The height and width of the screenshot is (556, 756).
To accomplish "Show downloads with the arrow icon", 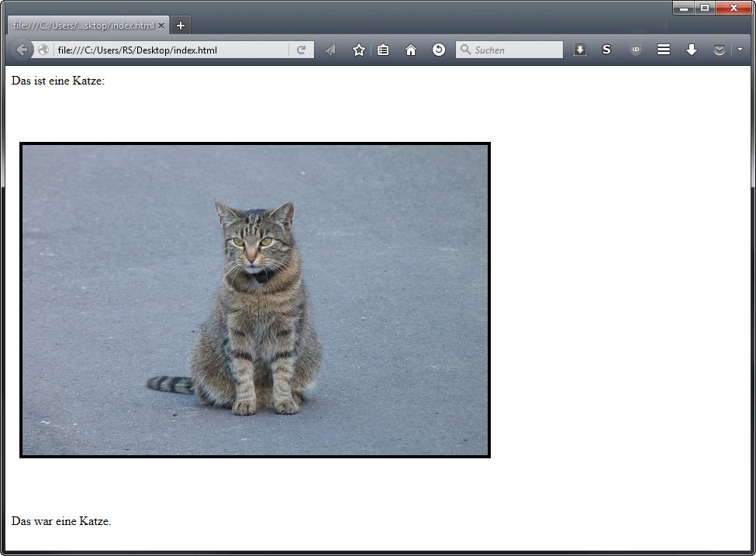I will pyautogui.click(x=692, y=50).
